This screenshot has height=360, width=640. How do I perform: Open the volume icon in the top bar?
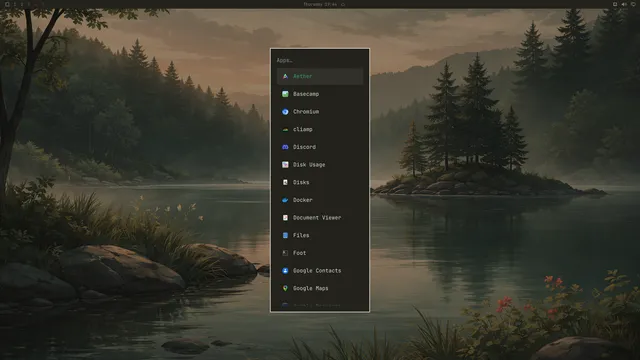coord(624,4)
